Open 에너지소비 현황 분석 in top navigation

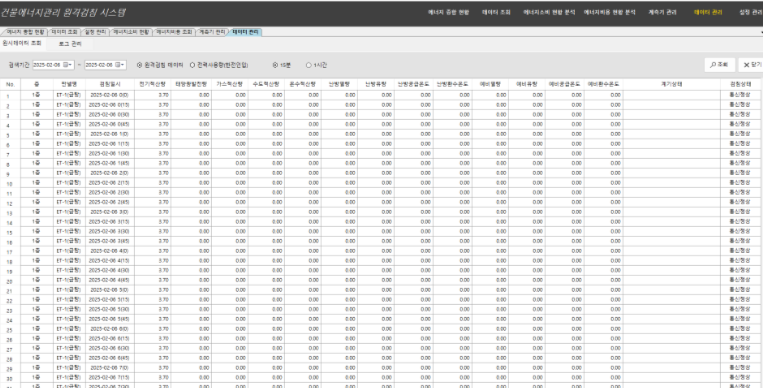pos(549,13)
